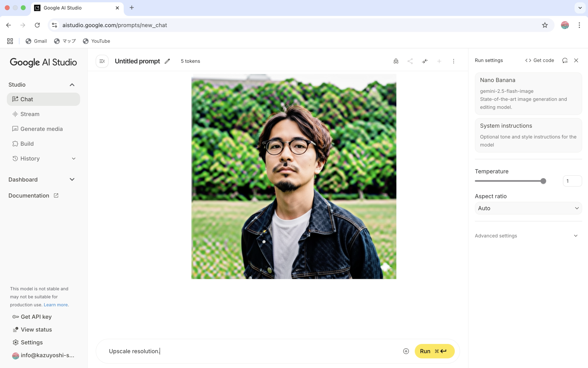The image size is (588, 368).
Task: Open the prompt more options menu
Action: 453,61
